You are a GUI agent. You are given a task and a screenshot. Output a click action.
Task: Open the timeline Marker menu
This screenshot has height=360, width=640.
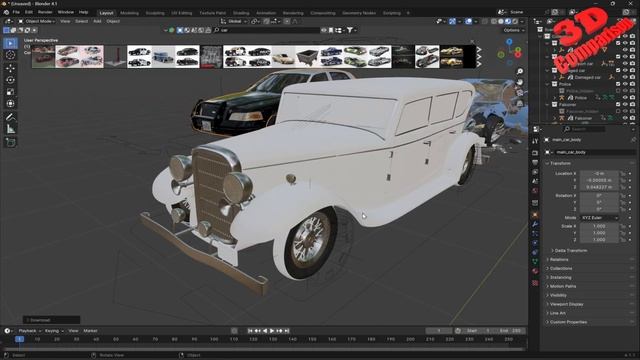coord(90,331)
